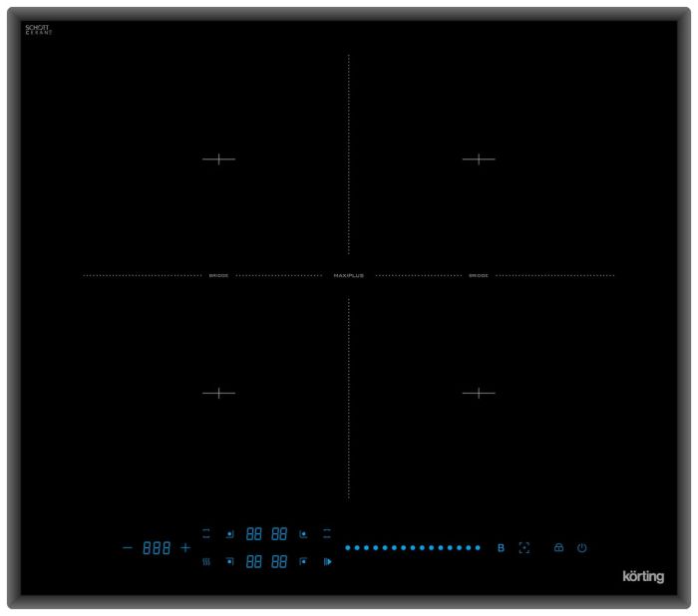This screenshot has height=616, width=698.
Task: Tap the MAXIPLUS label at center
Action: 348,275
